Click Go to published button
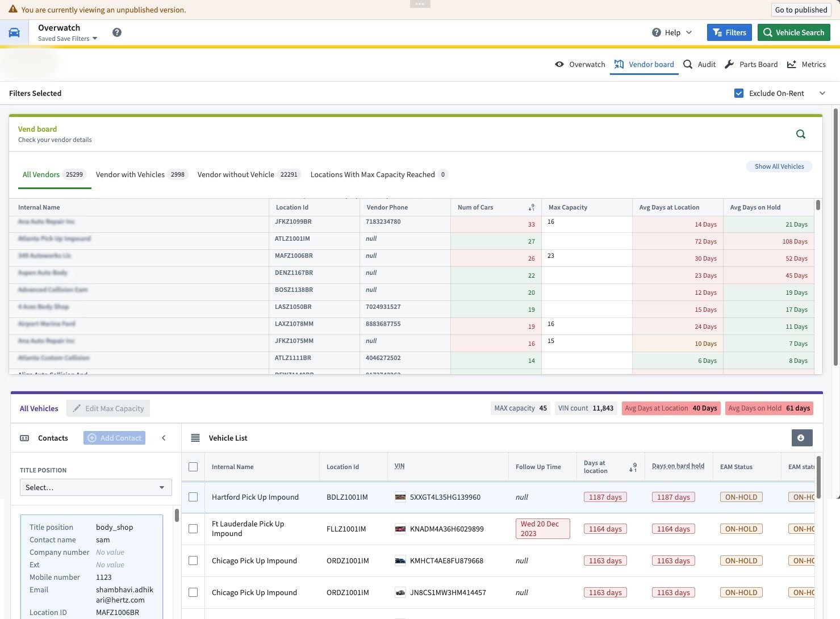This screenshot has height=619, width=840. [801, 10]
